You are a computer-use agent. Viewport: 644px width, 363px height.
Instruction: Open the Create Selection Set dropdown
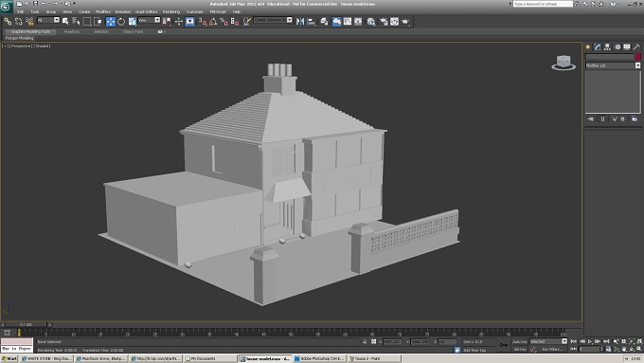(x=273, y=20)
